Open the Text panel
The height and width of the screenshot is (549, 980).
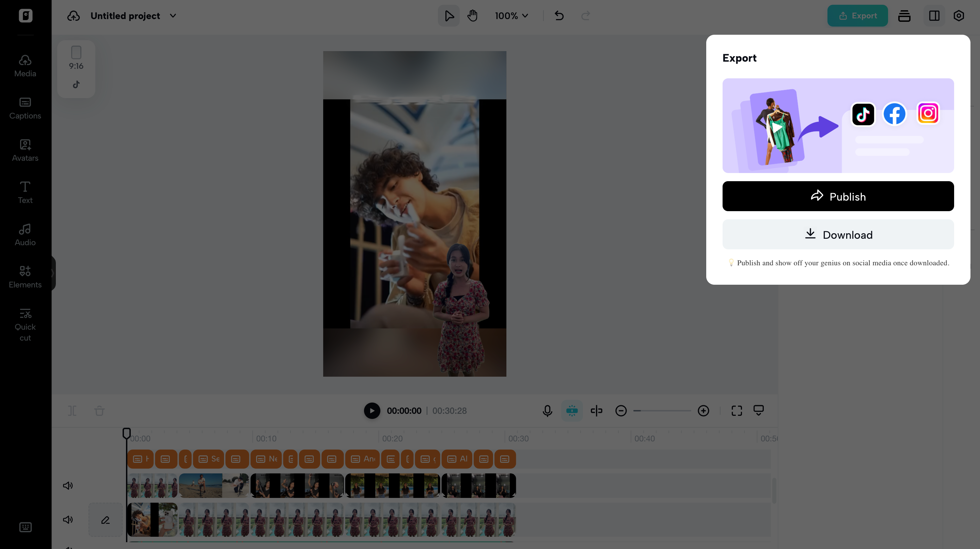tap(25, 192)
